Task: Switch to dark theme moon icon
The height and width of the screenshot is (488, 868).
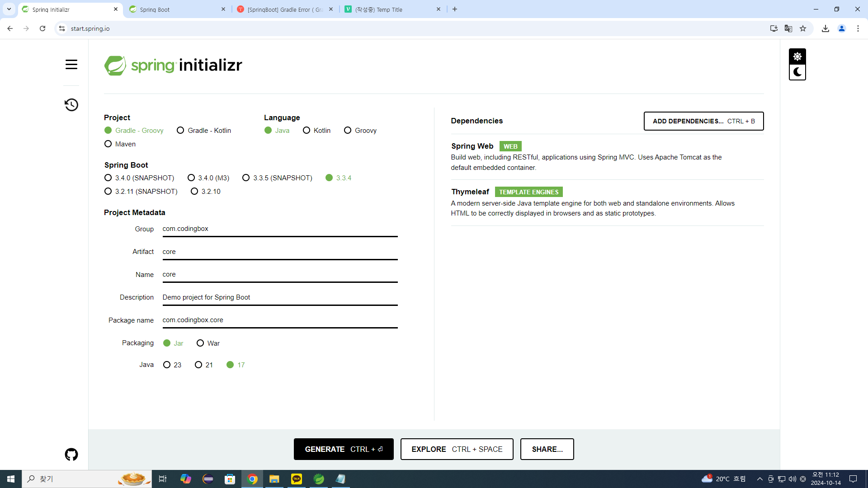Action: coord(797,72)
